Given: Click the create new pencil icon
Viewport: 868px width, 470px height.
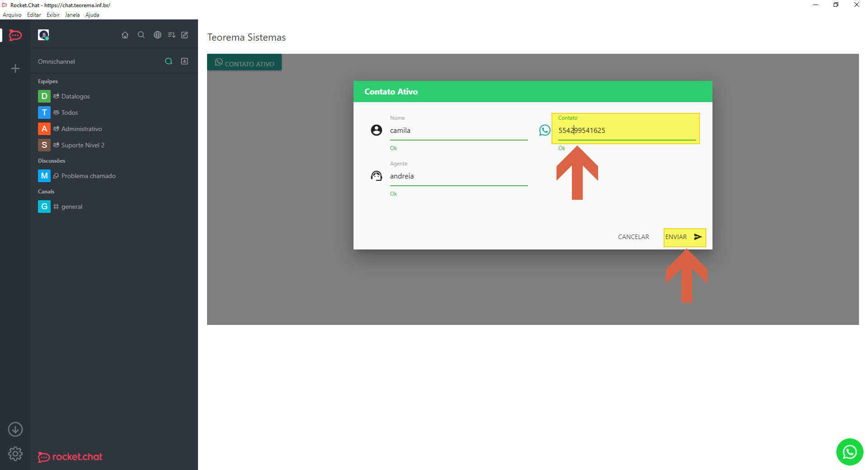Looking at the screenshot, I should pyautogui.click(x=185, y=35).
